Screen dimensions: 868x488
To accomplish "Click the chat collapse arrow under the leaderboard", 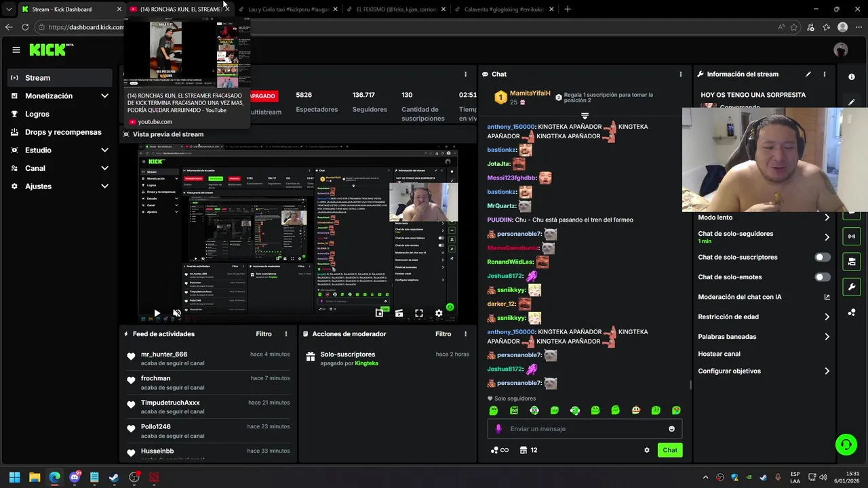I will coord(585,116).
